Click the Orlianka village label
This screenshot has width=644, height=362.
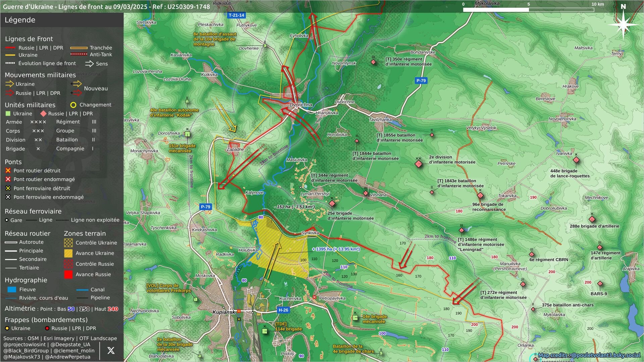pyautogui.click(x=526, y=345)
